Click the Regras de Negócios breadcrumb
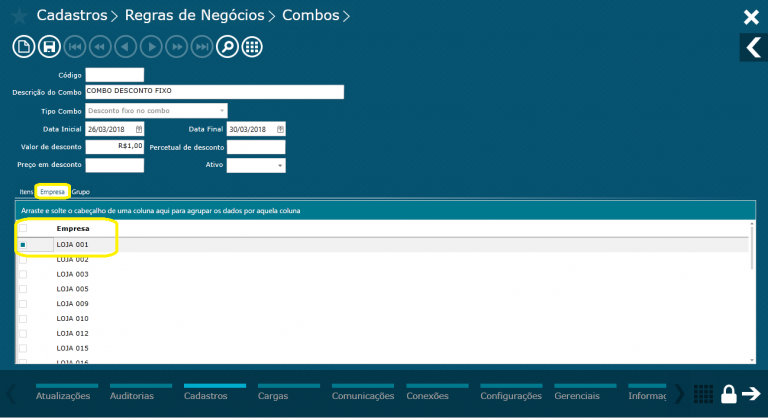The image size is (768, 418). click(x=194, y=15)
